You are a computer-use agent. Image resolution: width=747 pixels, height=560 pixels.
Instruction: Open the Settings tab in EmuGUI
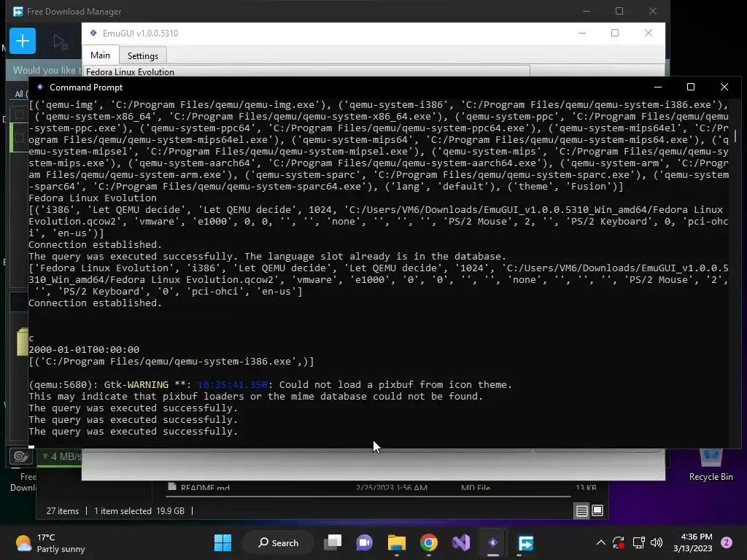[x=142, y=55]
